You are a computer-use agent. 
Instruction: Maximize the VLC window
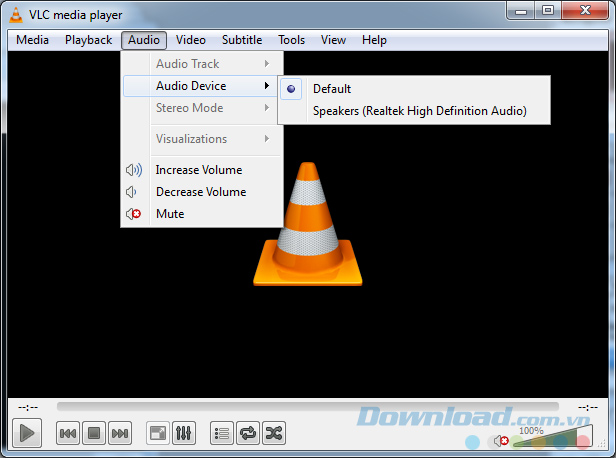coord(548,10)
